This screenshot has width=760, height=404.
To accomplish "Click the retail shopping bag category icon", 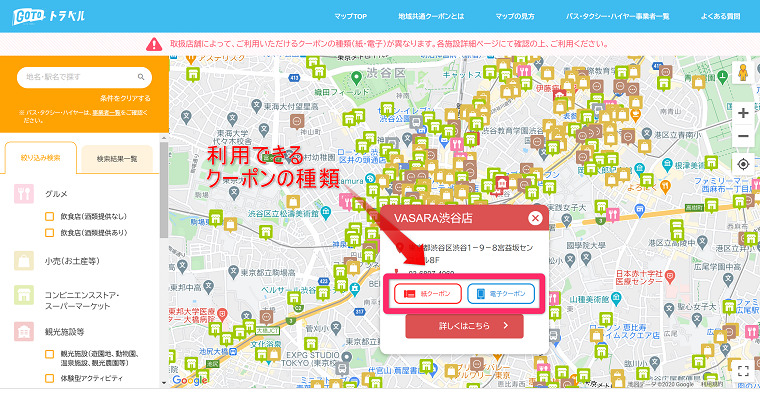I will (24, 261).
